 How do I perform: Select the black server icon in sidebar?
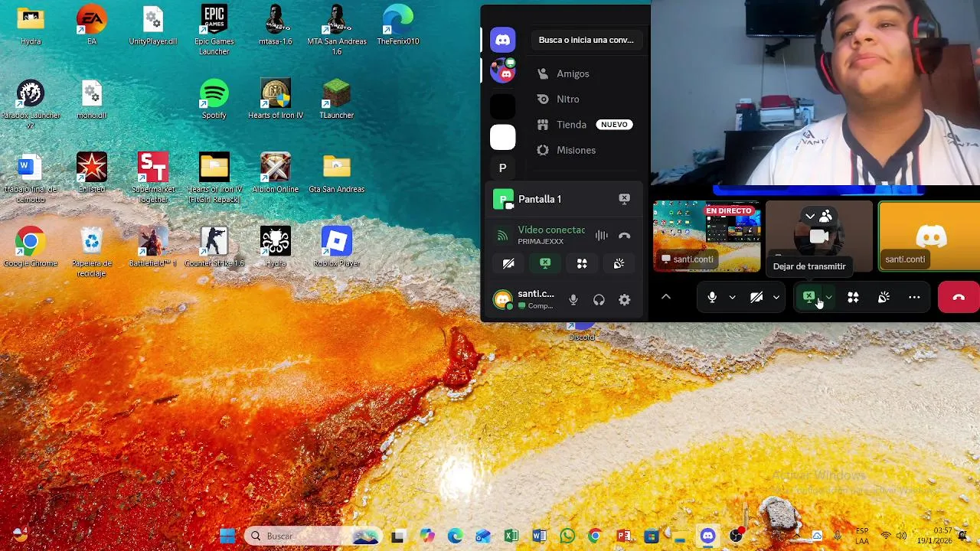(x=503, y=105)
